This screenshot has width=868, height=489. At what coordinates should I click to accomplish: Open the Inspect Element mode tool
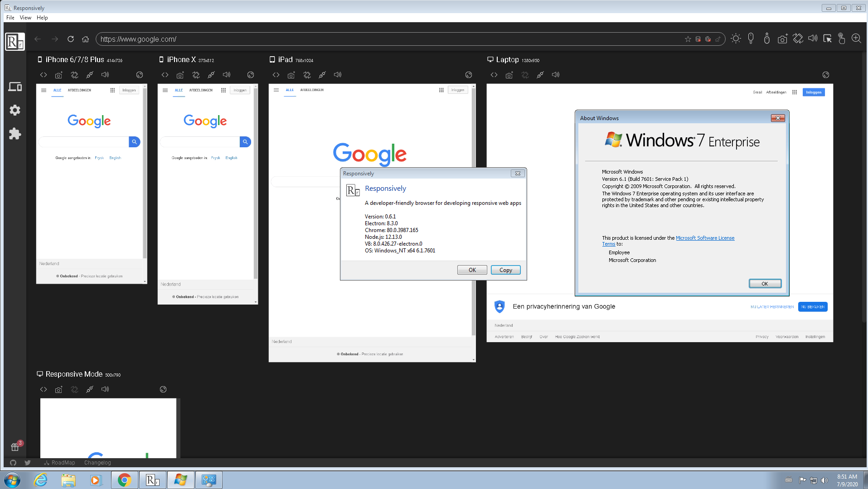(x=827, y=39)
